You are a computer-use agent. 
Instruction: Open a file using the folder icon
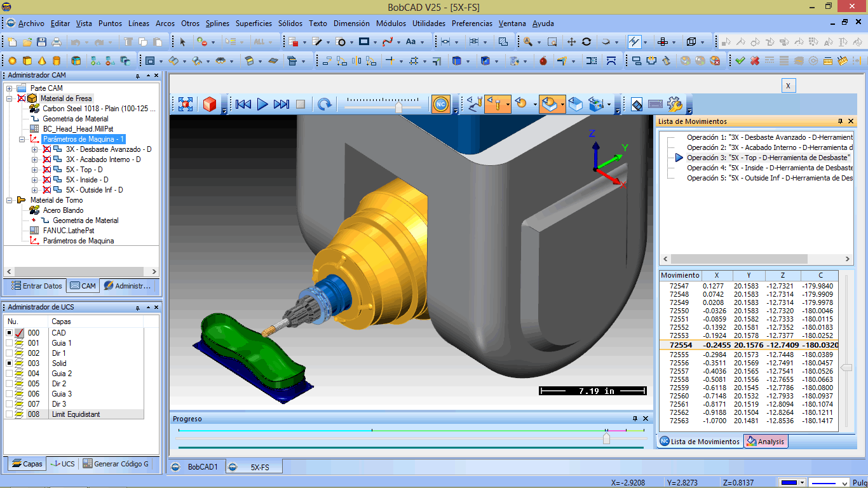coord(27,42)
